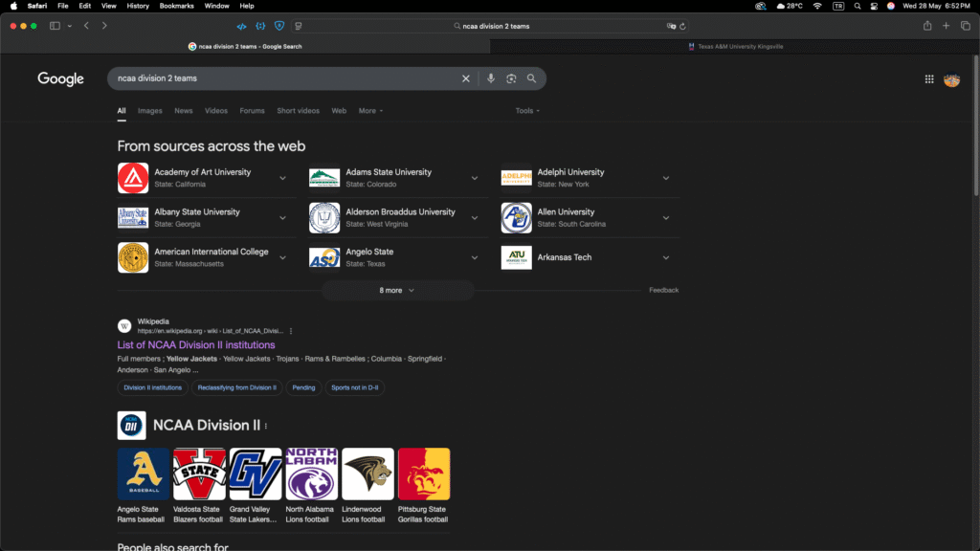Open the Bookmarks menu in menu bar
This screenshot has width=980, height=551.
pos(176,6)
